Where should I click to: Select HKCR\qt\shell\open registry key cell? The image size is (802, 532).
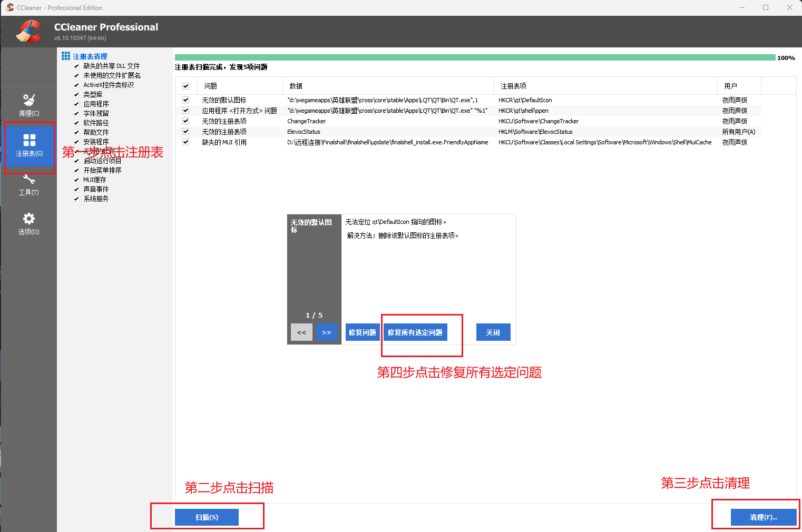tap(523, 111)
